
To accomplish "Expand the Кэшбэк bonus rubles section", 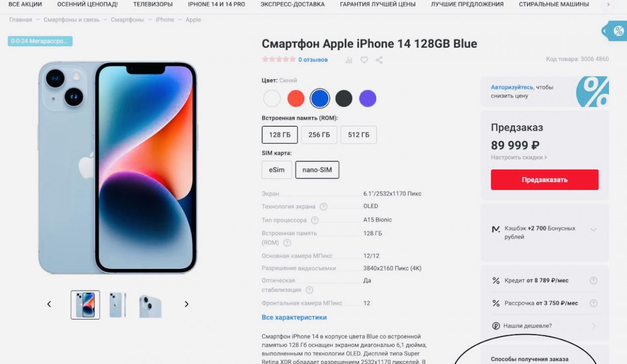I will click(x=594, y=230).
